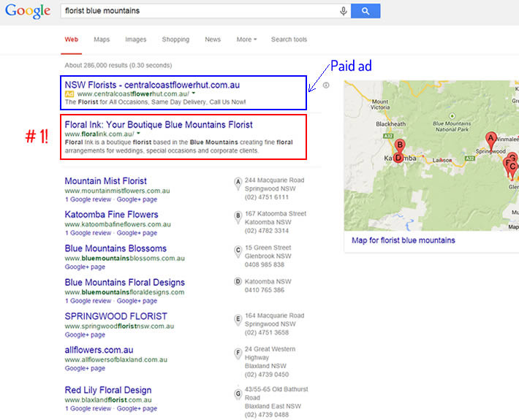Open the News tab
The width and height of the screenshot is (519, 420).
(213, 39)
